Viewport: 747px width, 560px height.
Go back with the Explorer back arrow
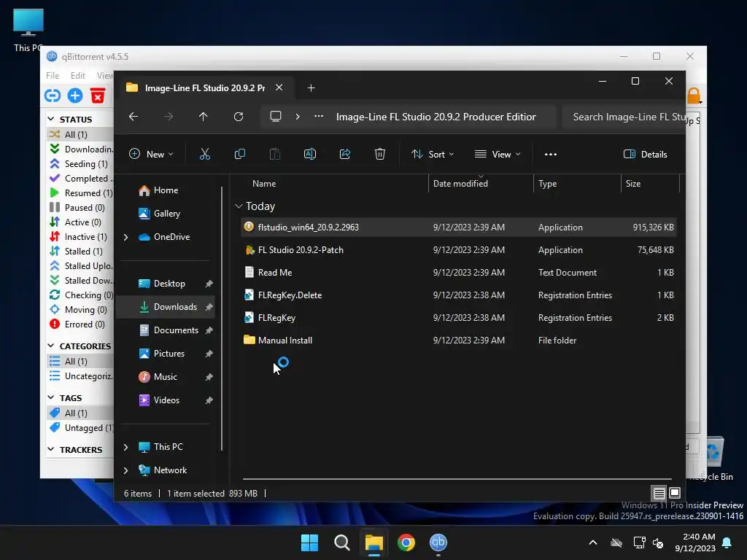point(133,117)
